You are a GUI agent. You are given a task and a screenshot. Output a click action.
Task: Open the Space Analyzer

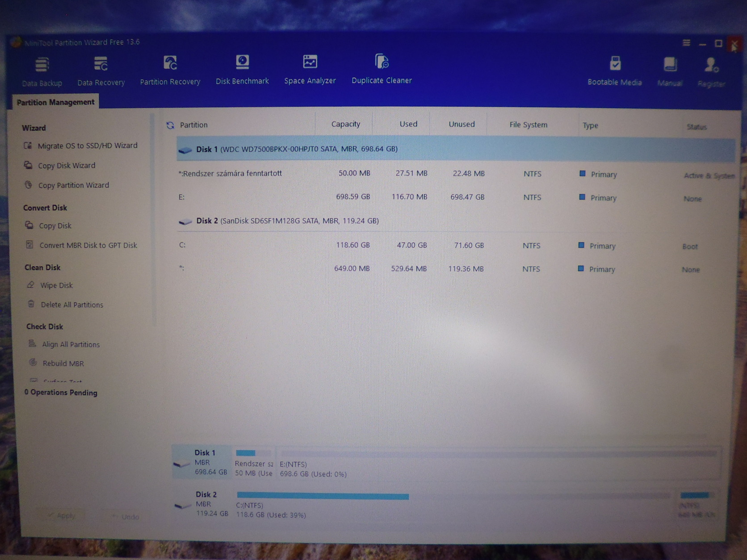click(310, 69)
